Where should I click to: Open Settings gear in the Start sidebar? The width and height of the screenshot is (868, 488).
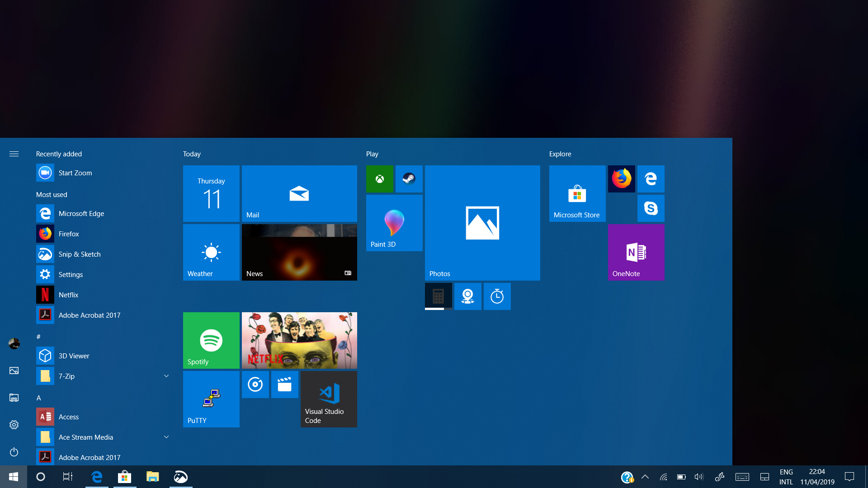[x=14, y=425]
